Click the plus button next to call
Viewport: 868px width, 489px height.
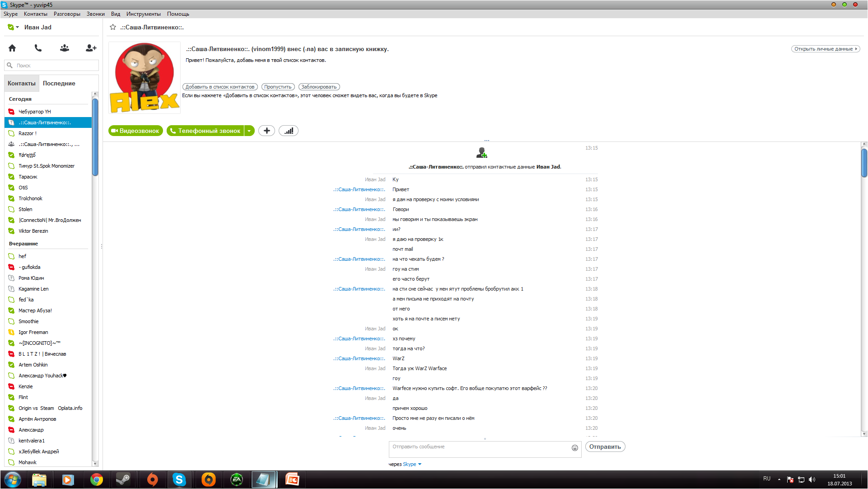tap(266, 131)
